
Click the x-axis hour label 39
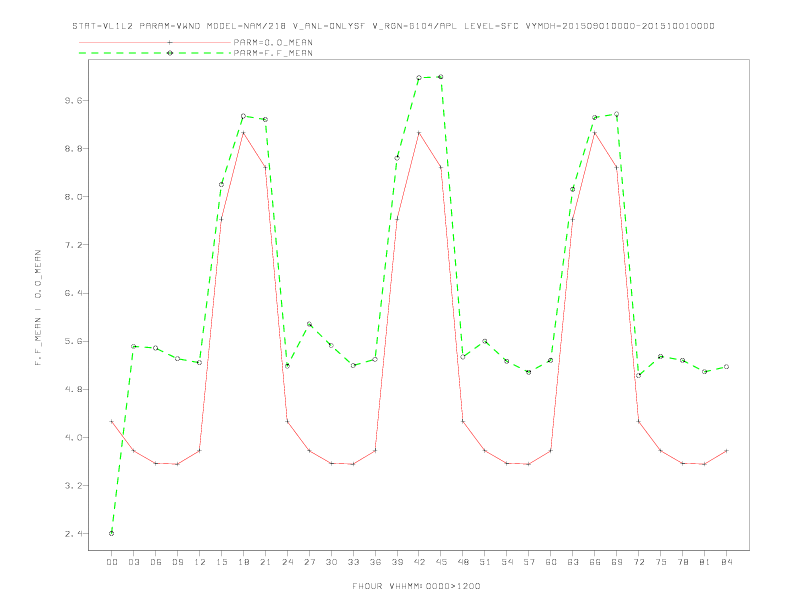397,562
